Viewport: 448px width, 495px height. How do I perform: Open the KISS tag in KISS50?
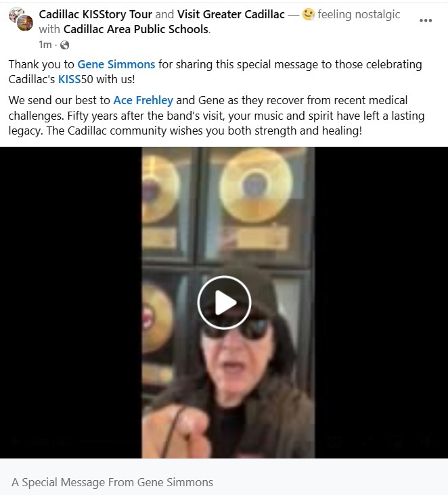[x=70, y=79]
